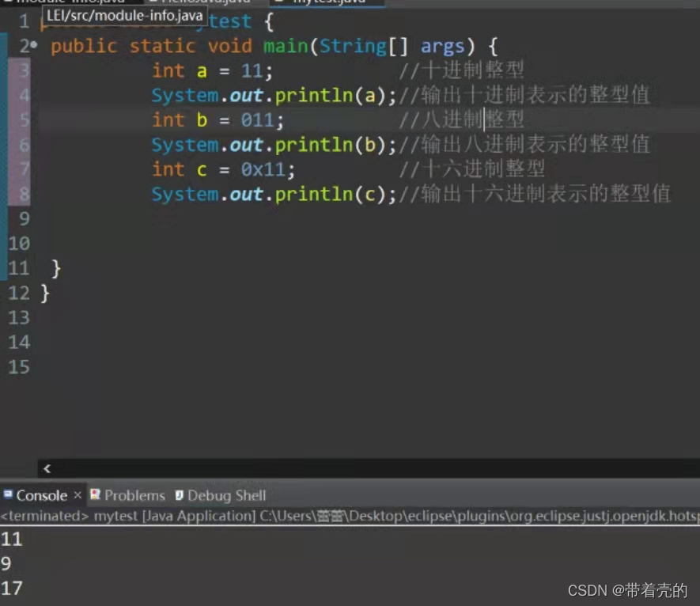700x606 pixels.
Task: Open the Problems tab
Action: pyautogui.click(x=134, y=495)
